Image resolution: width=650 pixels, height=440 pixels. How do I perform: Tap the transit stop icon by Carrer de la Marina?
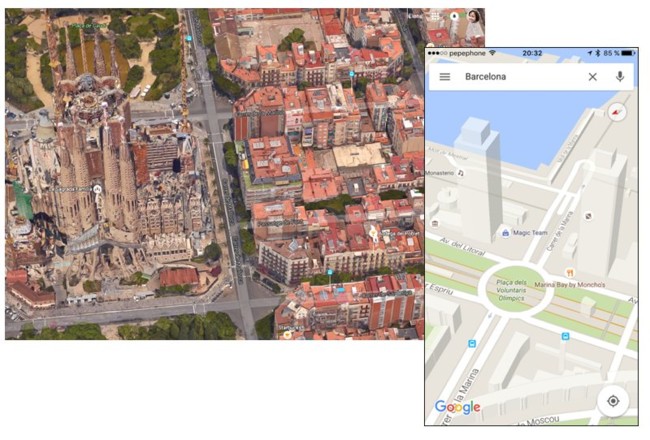(x=472, y=343)
